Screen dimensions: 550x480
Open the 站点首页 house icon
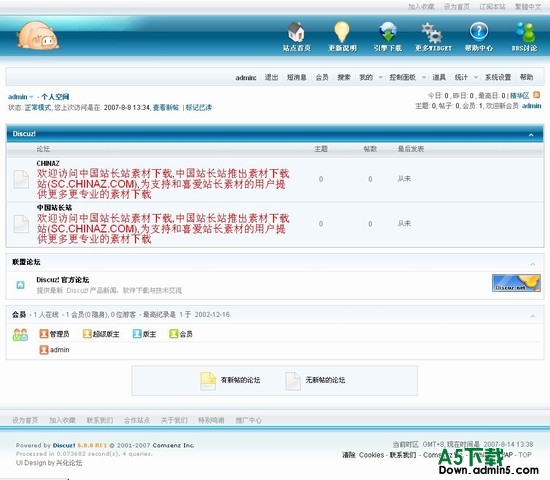pyautogui.click(x=296, y=32)
